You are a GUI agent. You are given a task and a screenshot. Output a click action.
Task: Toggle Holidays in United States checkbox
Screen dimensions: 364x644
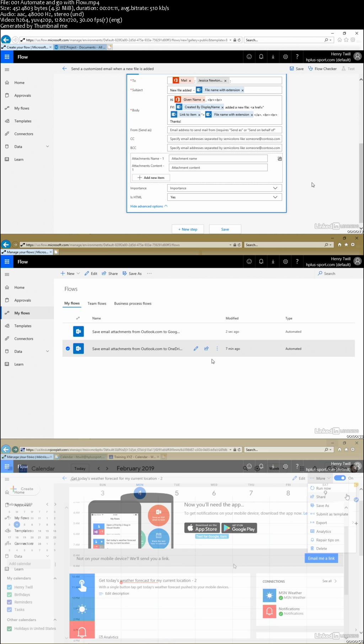[x=10, y=629]
